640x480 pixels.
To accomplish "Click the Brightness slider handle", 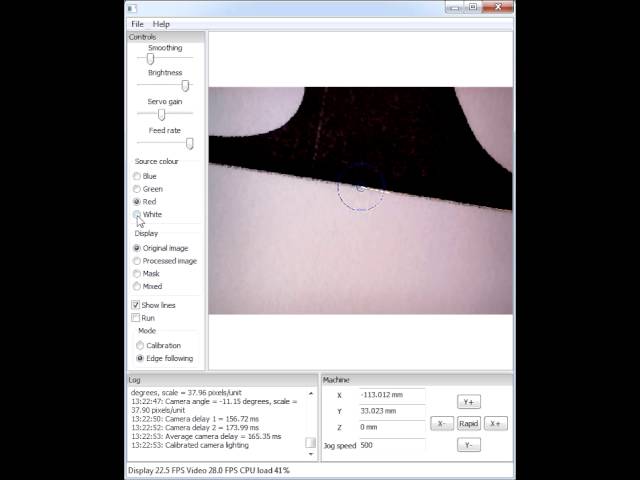I will click(x=185, y=85).
